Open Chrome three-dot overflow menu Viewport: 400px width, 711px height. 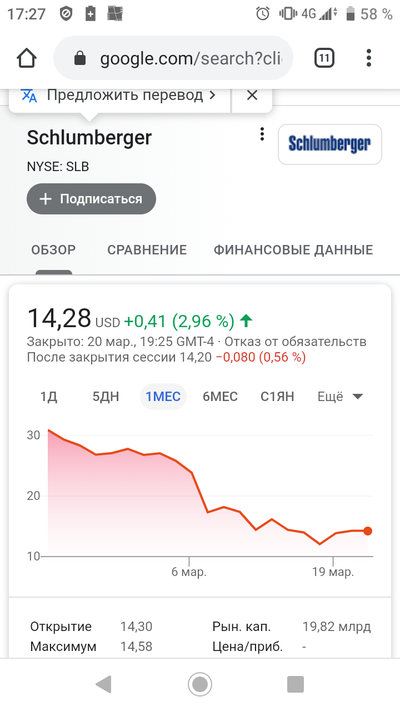(369, 58)
